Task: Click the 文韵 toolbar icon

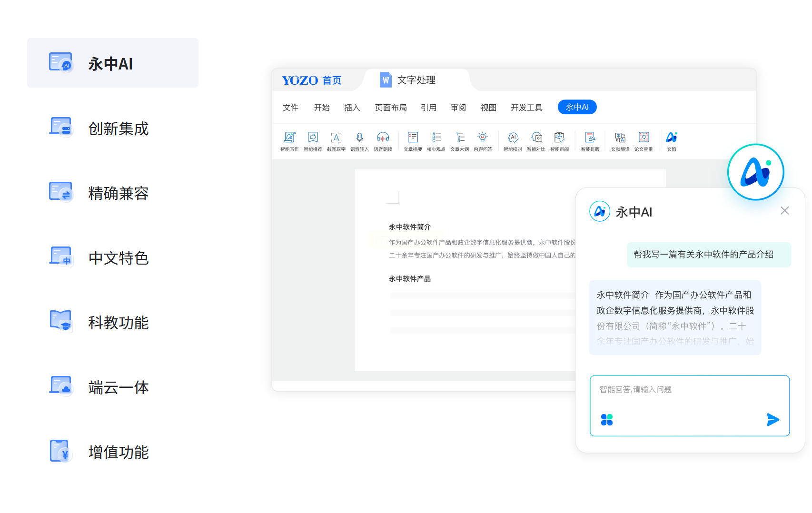Action: 672,141
